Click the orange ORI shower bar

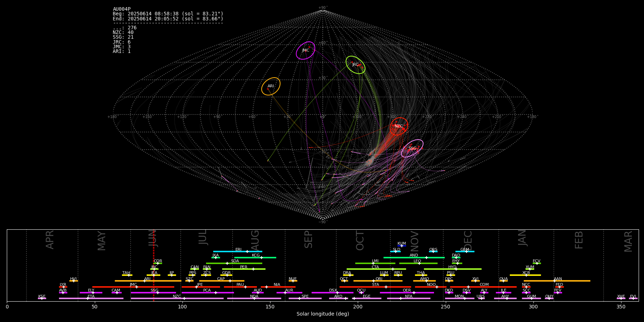tap(378, 280)
